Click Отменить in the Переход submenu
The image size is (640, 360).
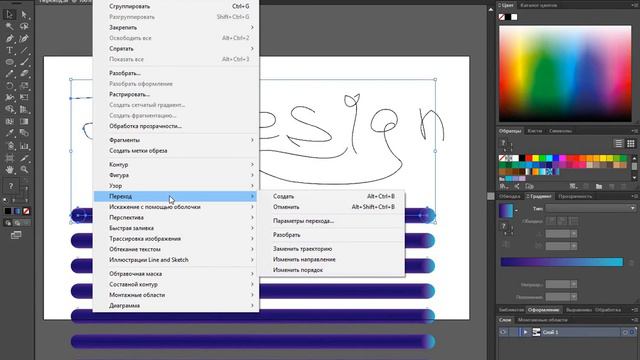[x=332, y=207]
